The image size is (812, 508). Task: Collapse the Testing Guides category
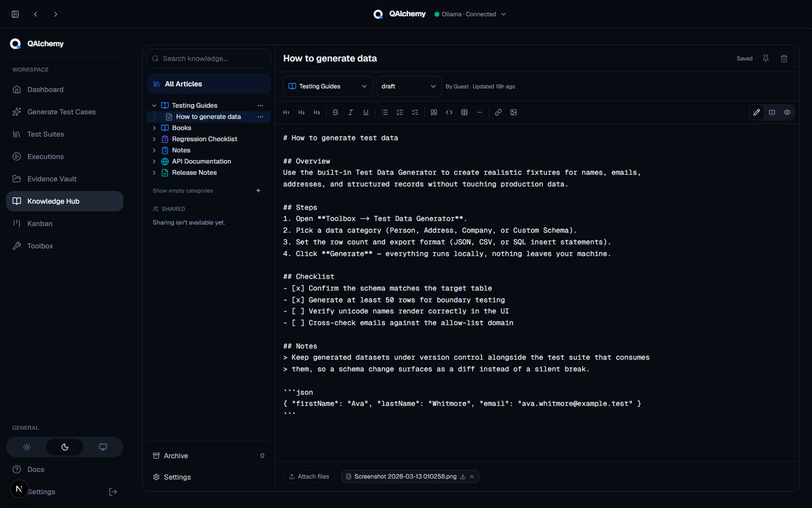[x=154, y=106]
